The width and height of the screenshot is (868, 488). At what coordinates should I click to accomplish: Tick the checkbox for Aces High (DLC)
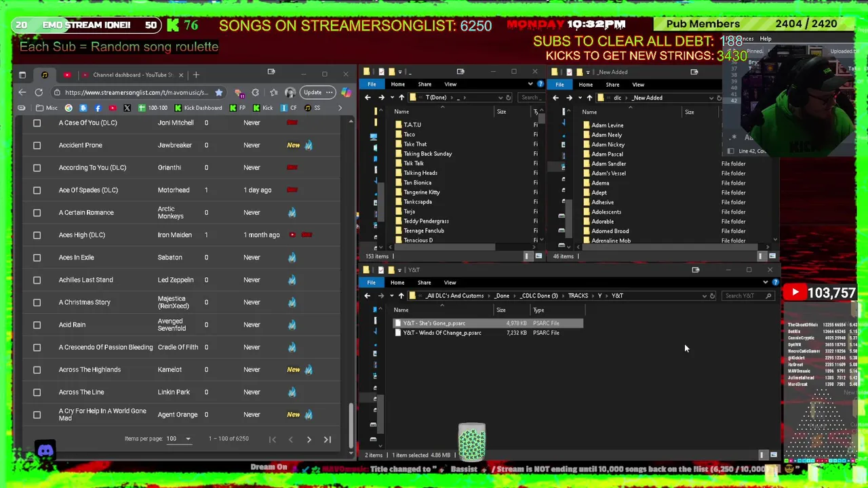(x=37, y=235)
